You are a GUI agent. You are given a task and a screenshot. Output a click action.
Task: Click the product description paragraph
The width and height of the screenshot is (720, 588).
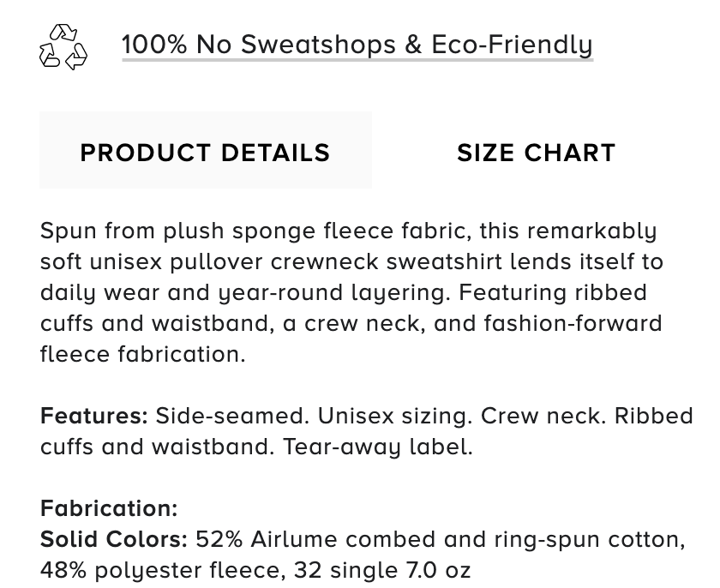coord(351,292)
